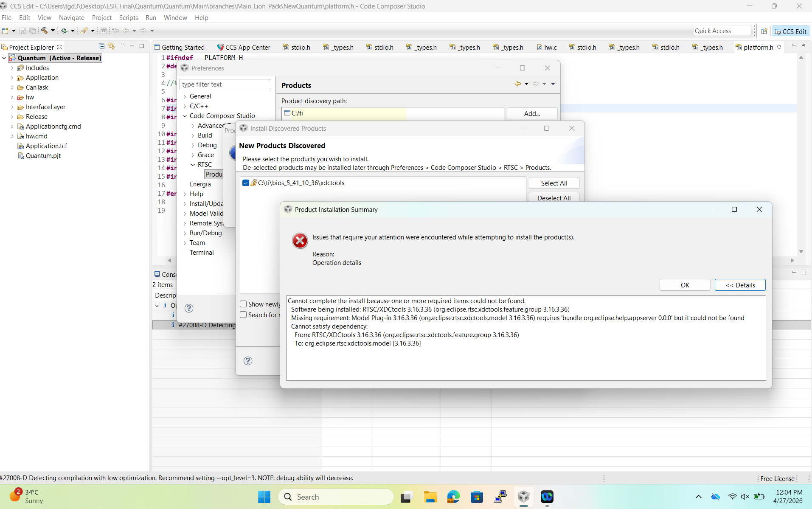Open the Build hammer dropdown arrow

pyautogui.click(x=53, y=31)
